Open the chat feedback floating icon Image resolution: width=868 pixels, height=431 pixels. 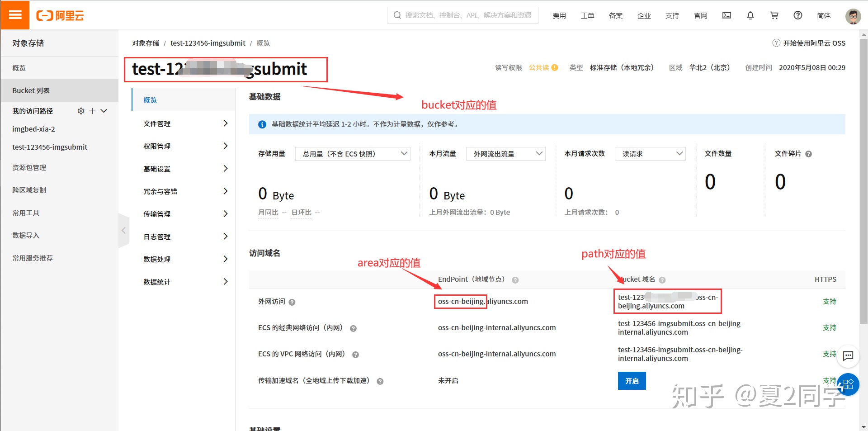click(848, 356)
